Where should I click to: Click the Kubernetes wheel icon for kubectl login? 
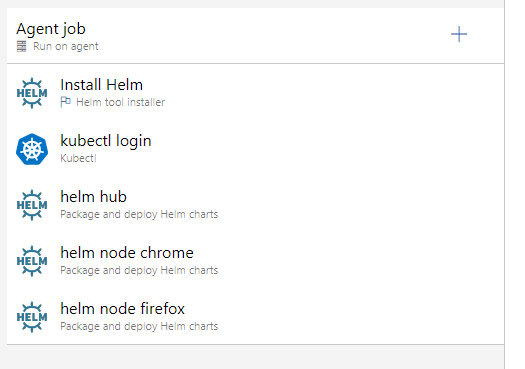(x=32, y=149)
